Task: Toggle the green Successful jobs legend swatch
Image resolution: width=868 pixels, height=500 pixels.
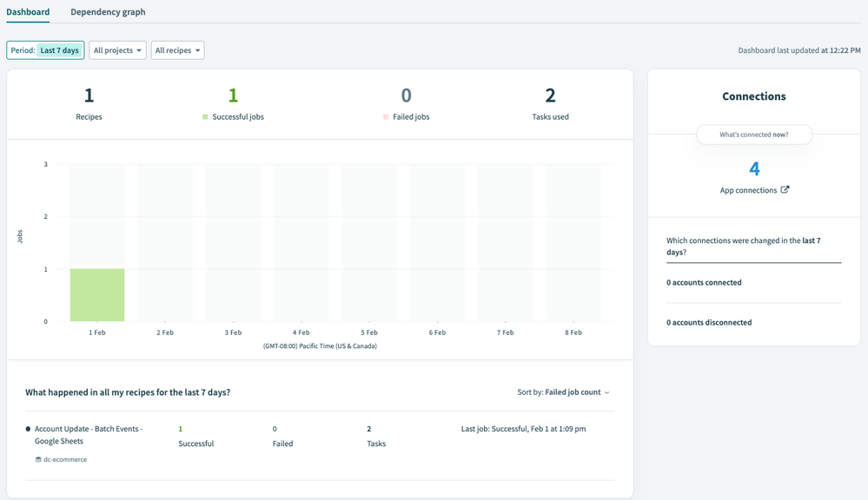Action: pos(205,117)
